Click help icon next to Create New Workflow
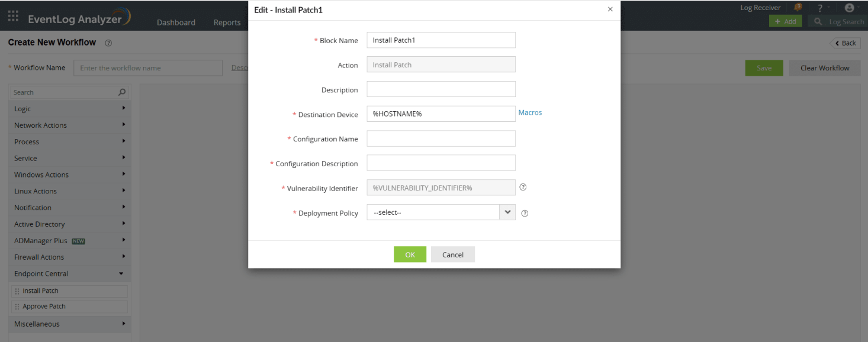Viewport: 868px width, 342px height. coord(108,43)
